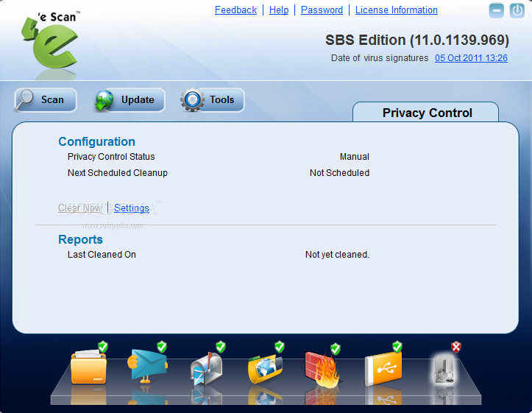
Task: Select the Privacy Control tab
Action: (426, 112)
